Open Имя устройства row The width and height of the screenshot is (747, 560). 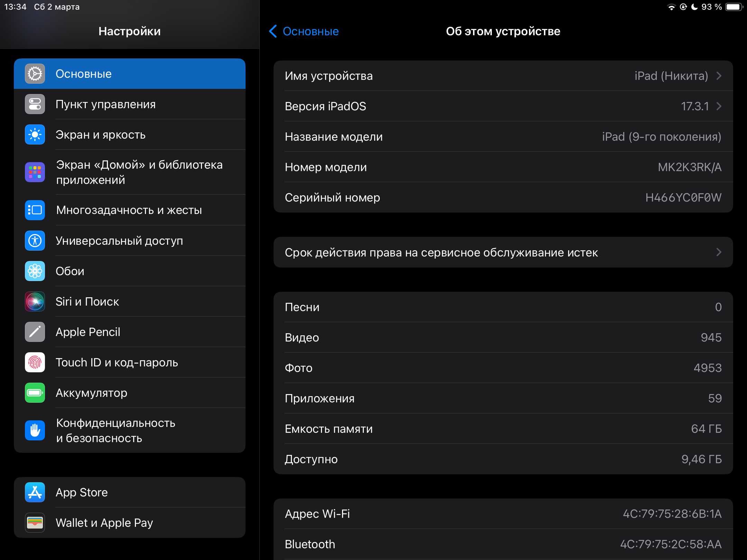coord(503,76)
